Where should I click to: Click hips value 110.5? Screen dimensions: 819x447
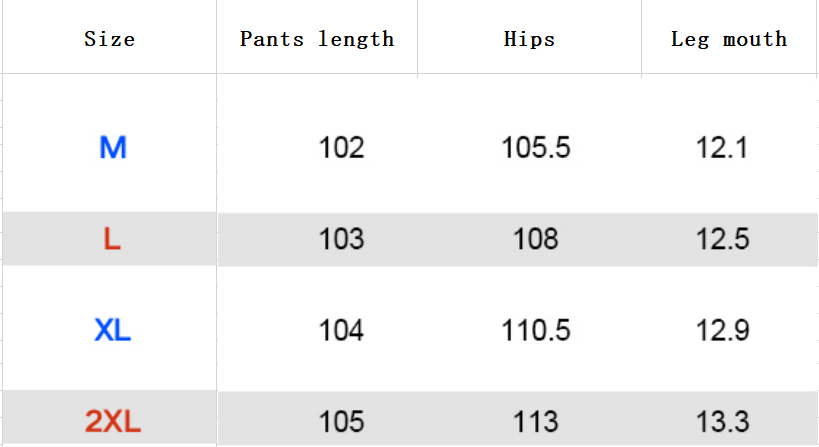click(535, 330)
